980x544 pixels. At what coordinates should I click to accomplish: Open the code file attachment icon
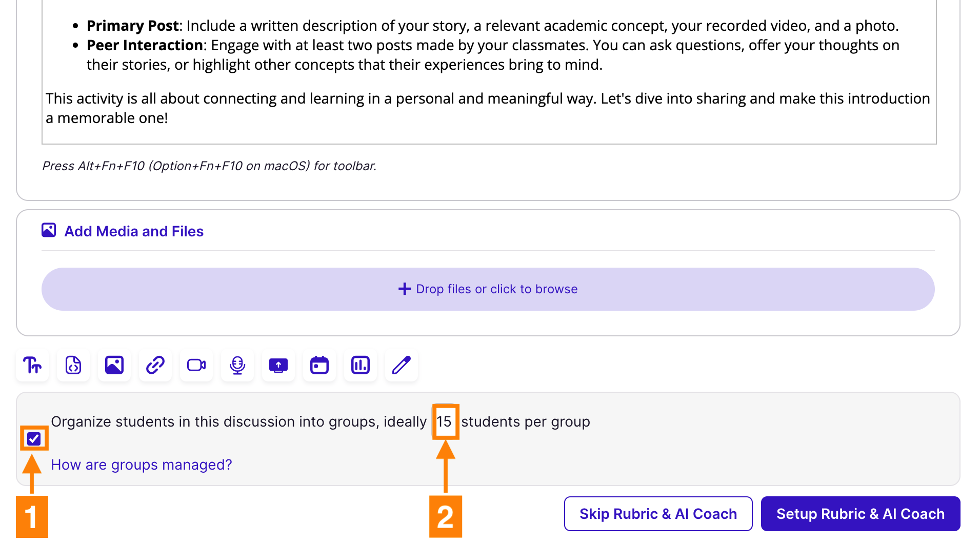tap(73, 365)
